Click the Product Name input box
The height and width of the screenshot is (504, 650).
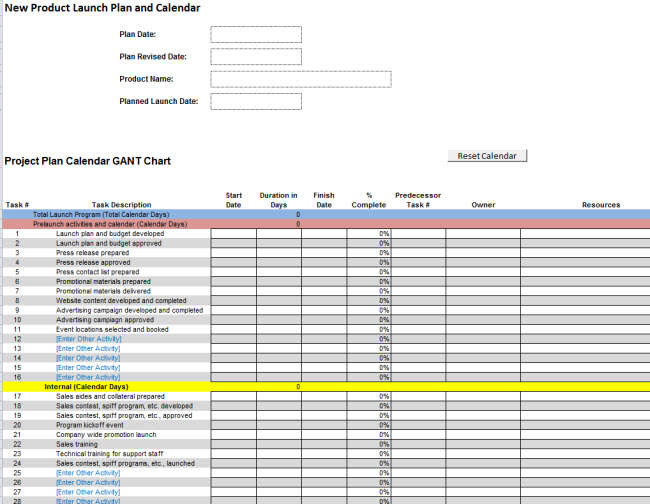click(x=301, y=79)
